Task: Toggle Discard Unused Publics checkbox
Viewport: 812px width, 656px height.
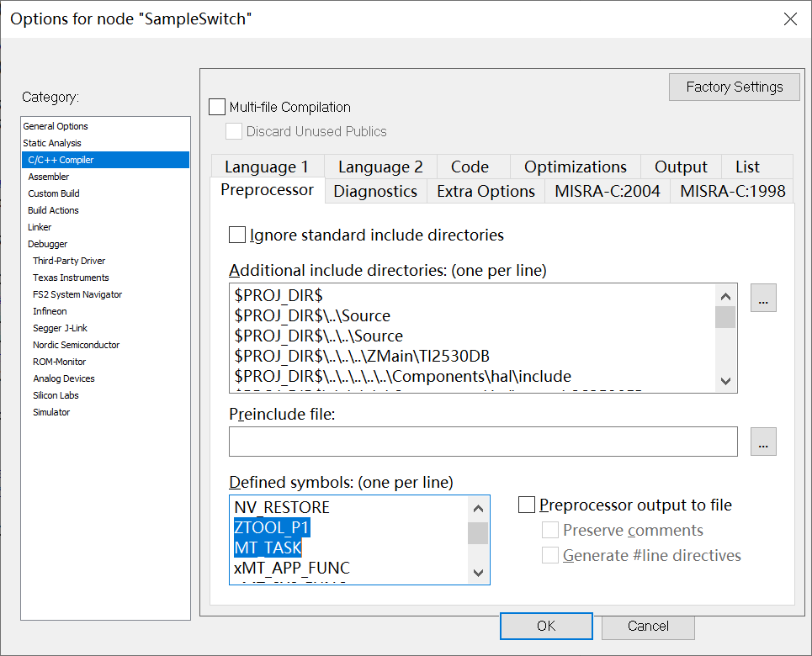Action: pos(234,131)
